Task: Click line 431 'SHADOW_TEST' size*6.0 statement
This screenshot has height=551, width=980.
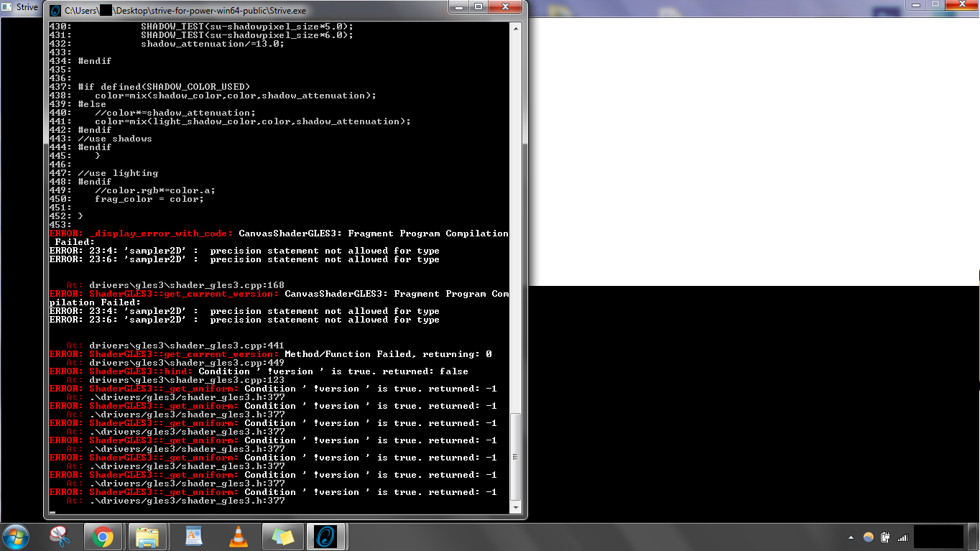Action: [247, 35]
